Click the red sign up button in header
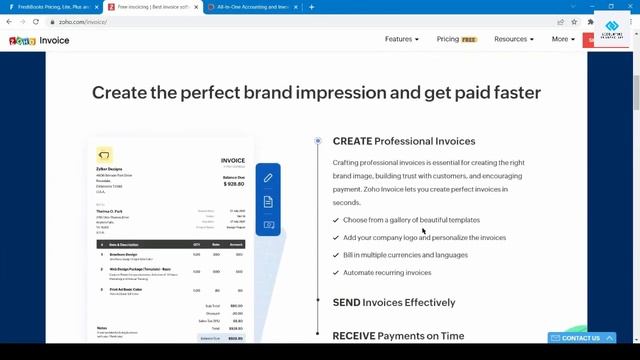The height and width of the screenshot is (360, 640). point(589,40)
